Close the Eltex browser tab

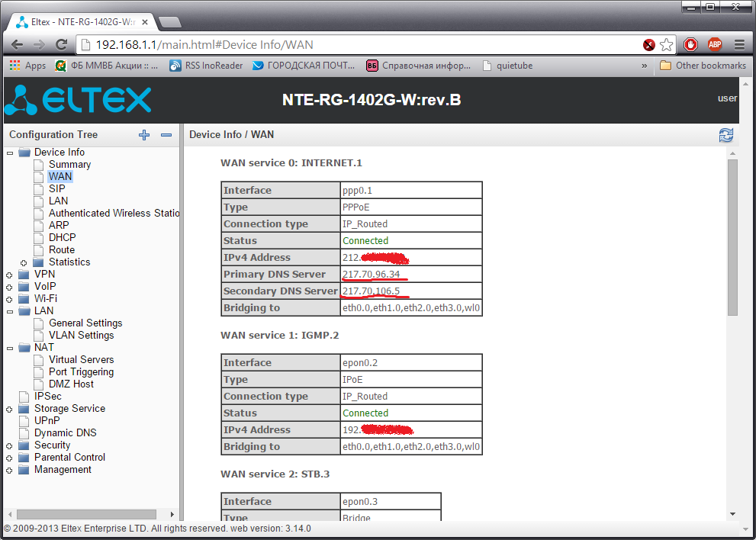145,22
